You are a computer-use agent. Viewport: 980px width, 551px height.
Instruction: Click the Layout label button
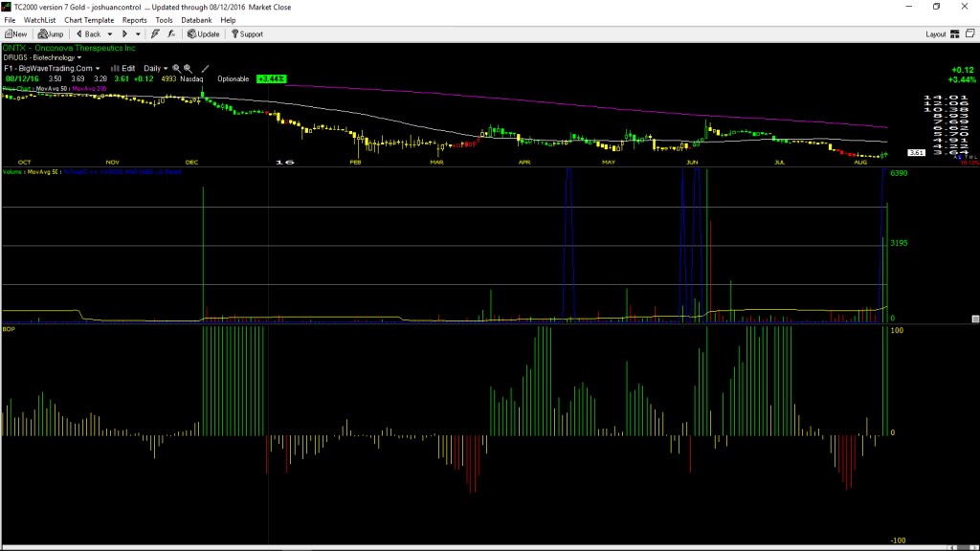click(935, 34)
